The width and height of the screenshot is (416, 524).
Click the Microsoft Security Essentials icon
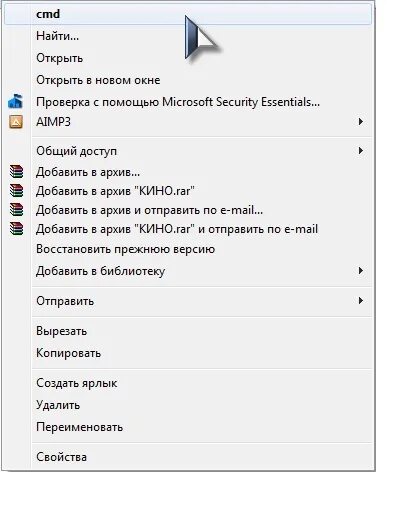[15, 101]
